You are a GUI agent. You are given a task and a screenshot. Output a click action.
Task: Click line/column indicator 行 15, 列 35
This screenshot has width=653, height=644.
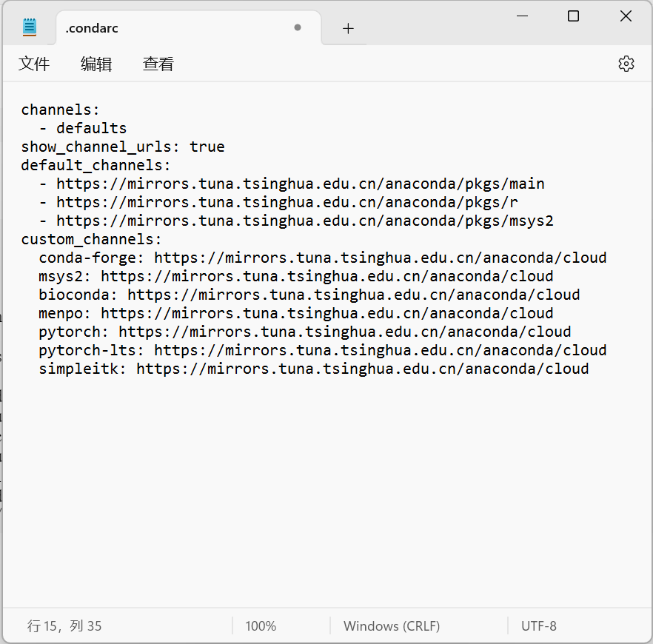click(64, 626)
